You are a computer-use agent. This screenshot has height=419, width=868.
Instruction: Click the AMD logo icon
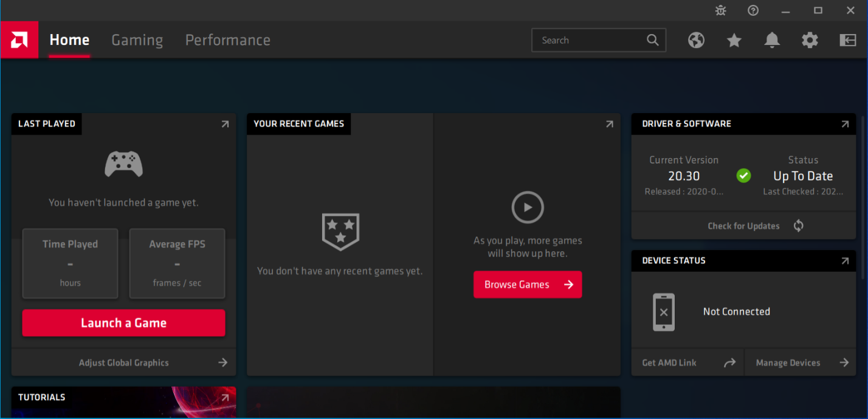(19, 40)
